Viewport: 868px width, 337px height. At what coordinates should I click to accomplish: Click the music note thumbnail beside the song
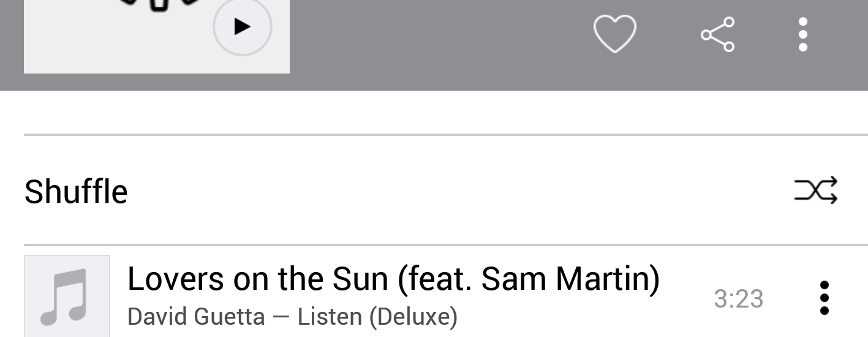click(x=67, y=296)
